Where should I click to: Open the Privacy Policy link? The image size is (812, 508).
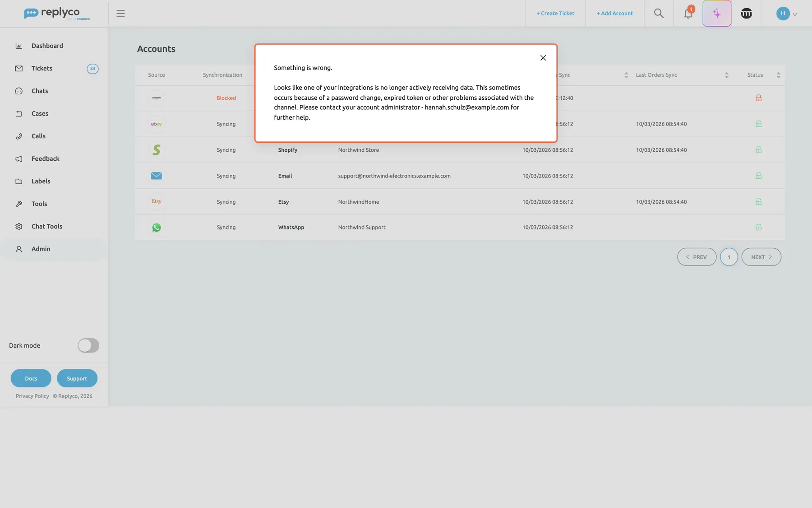(32, 396)
